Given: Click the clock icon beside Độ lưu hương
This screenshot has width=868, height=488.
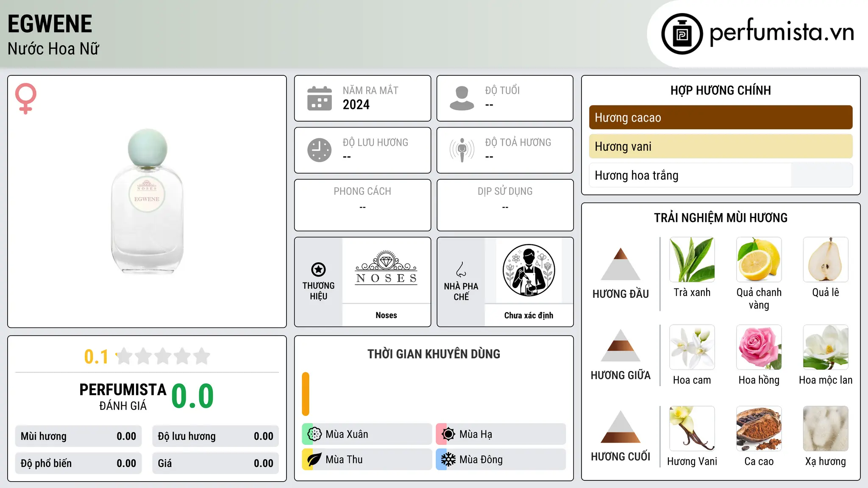Looking at the screenshot, I should 320,150.
